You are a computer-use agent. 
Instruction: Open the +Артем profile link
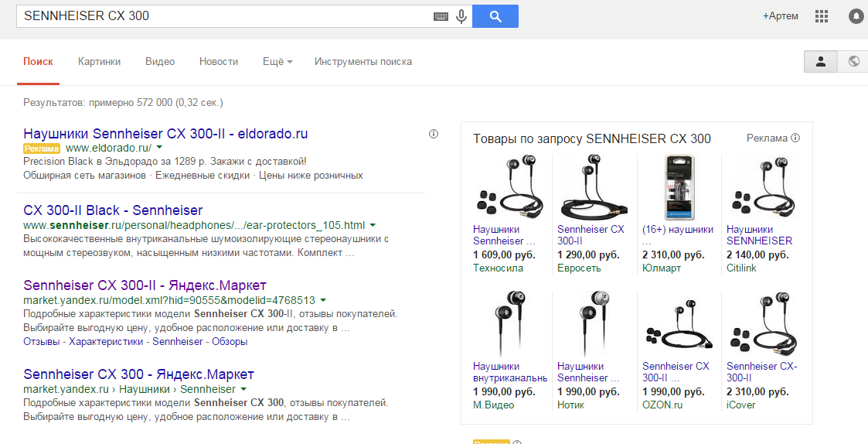[x=781, y=16]
